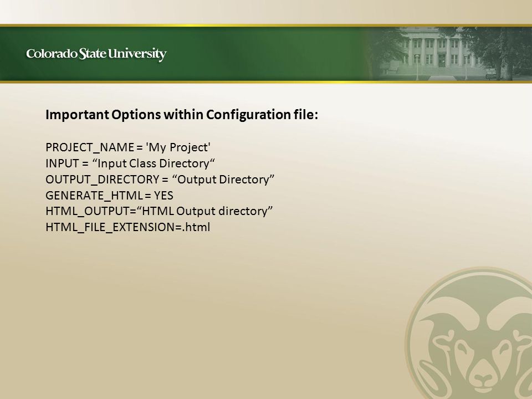Click the OUTPUT_DIRECTORY = "Output Directory" line

tap(160, 180)
